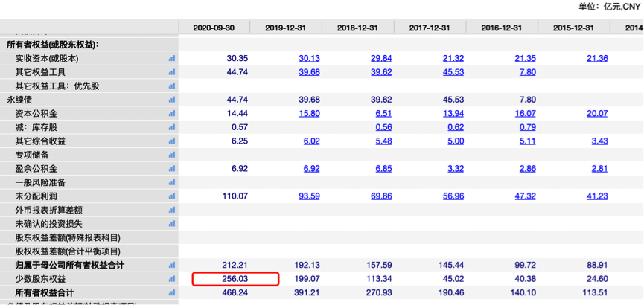Open chart icon for 其它综合收益 row

click(x=172, y=141)
